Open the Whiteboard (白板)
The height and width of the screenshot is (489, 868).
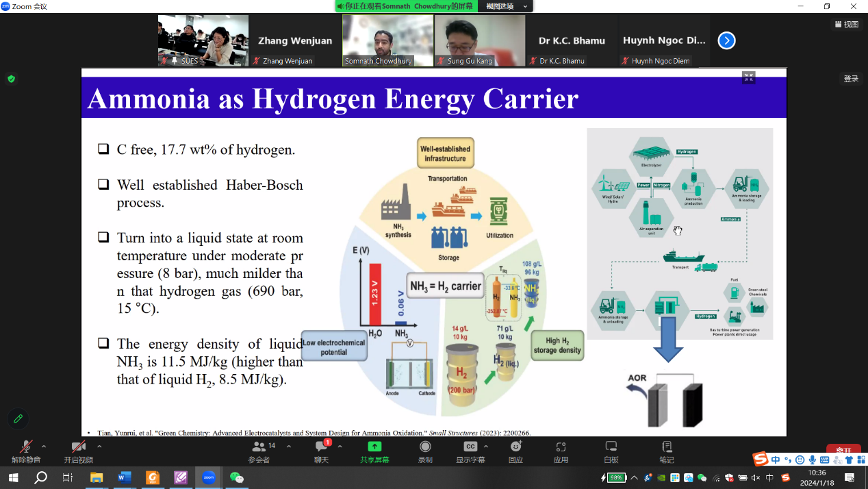tap(611, 450)
